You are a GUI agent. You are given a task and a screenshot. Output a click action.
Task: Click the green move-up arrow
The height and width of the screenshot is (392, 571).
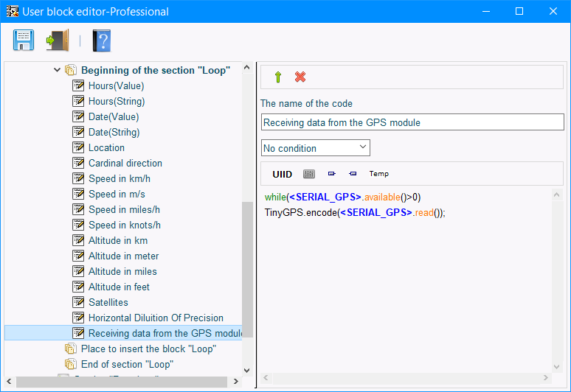tap(278, 77)
